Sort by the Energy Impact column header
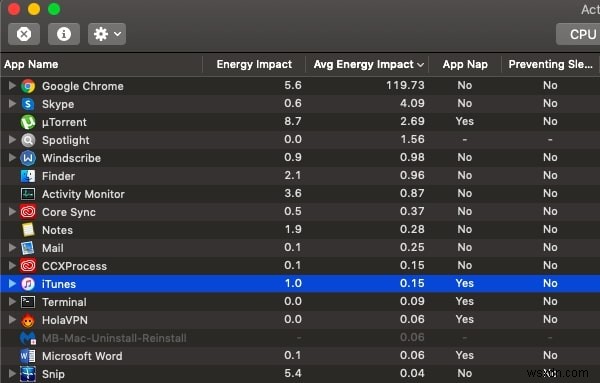 (x=254, y=64)
